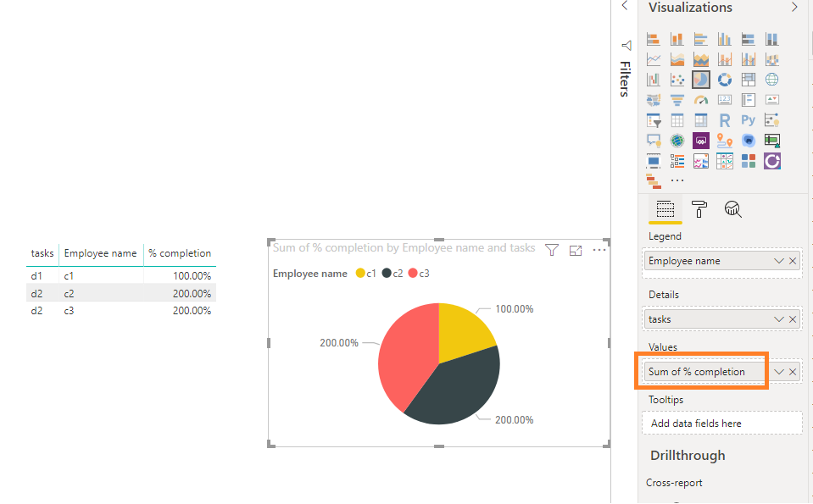This screenshot has width=813, height=504.
Task: Select the Waterfall chart visual
Action: tap(654, 80)
